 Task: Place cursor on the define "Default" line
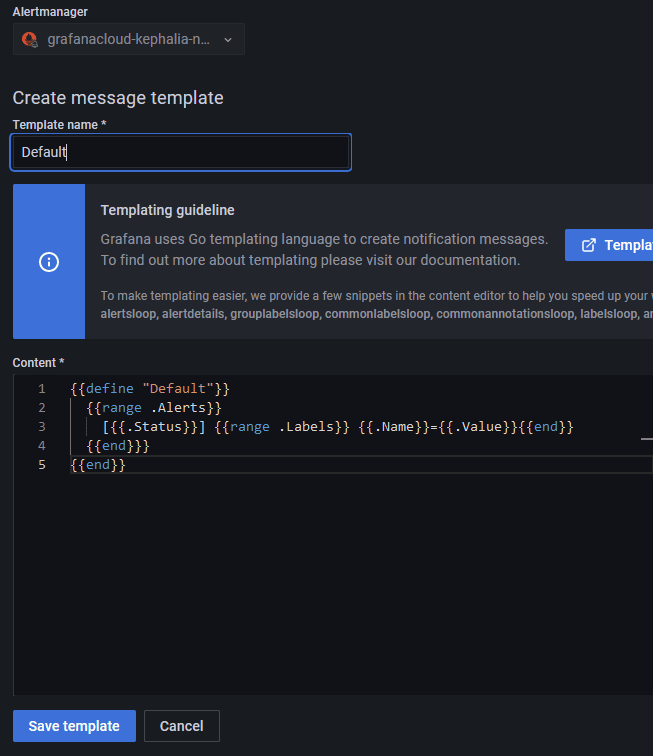(x=150, y=388)
